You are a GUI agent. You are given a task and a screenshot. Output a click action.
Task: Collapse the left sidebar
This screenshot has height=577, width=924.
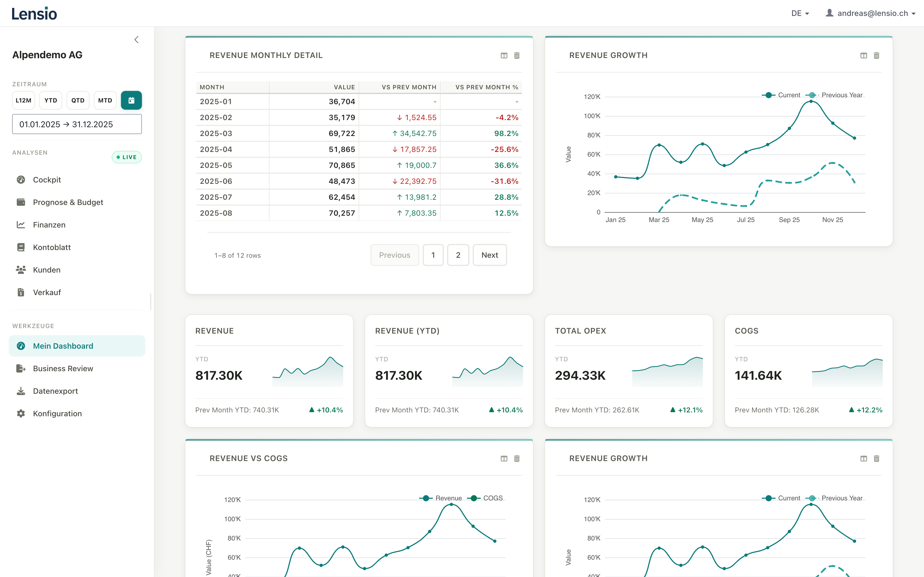[x=137, y=39]
